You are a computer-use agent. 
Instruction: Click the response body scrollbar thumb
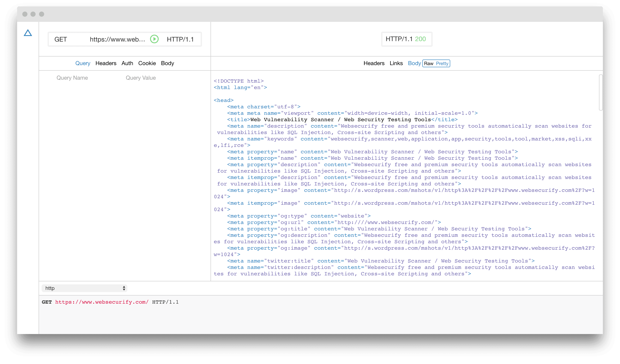(x=600, y=93)
